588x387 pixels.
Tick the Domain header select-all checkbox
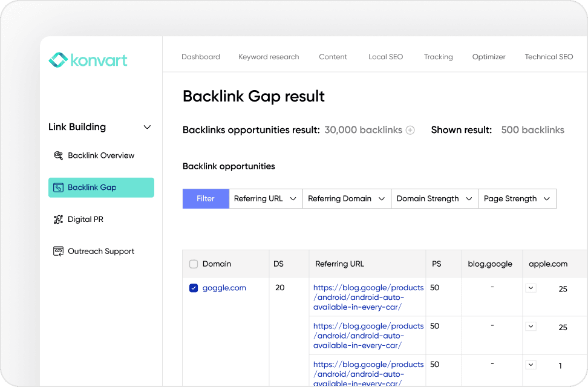click(x=194, y=264)
